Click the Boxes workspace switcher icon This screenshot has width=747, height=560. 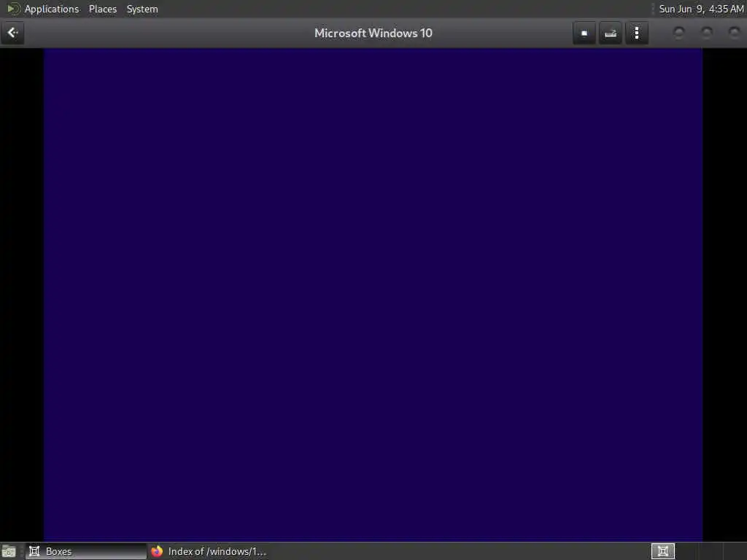point(662,551)
